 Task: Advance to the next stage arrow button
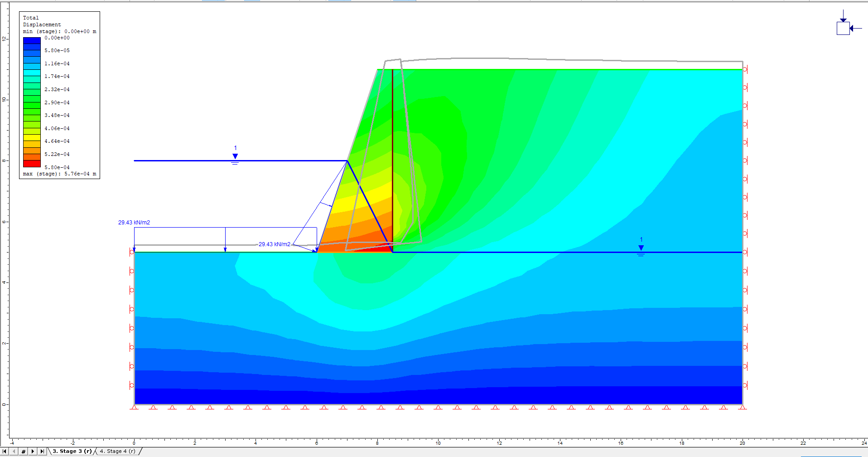(33, 452)
